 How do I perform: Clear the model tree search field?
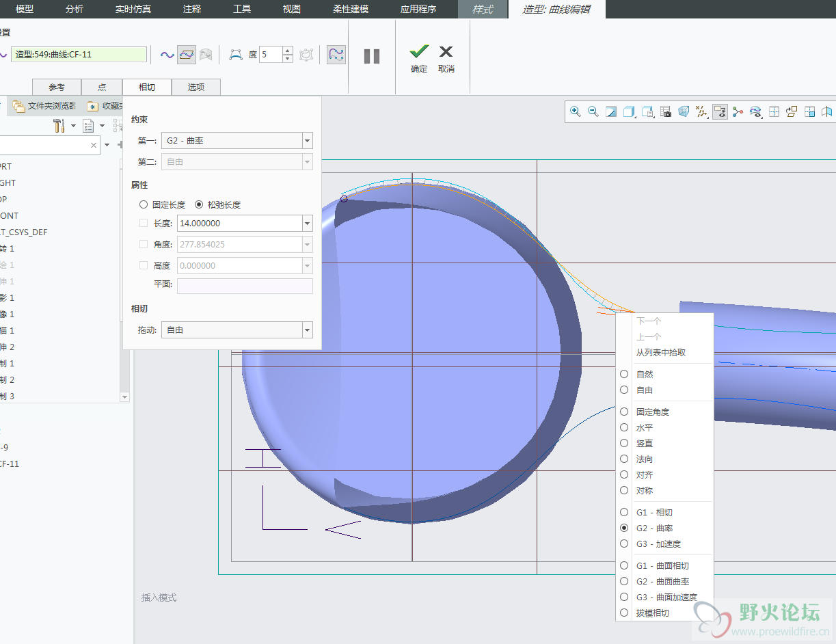(94, 145)
